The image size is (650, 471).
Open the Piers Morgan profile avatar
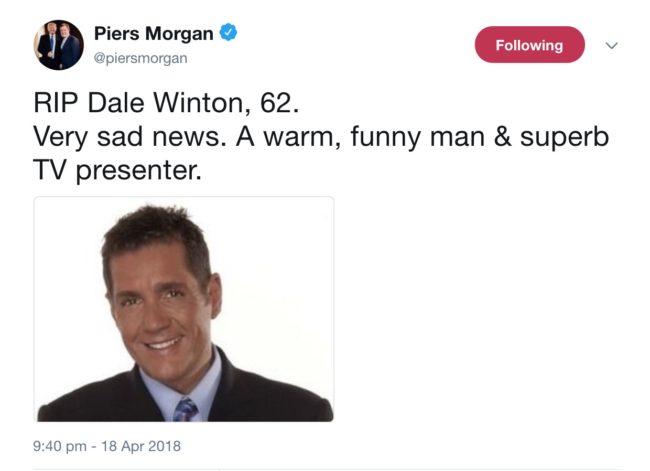58,45
